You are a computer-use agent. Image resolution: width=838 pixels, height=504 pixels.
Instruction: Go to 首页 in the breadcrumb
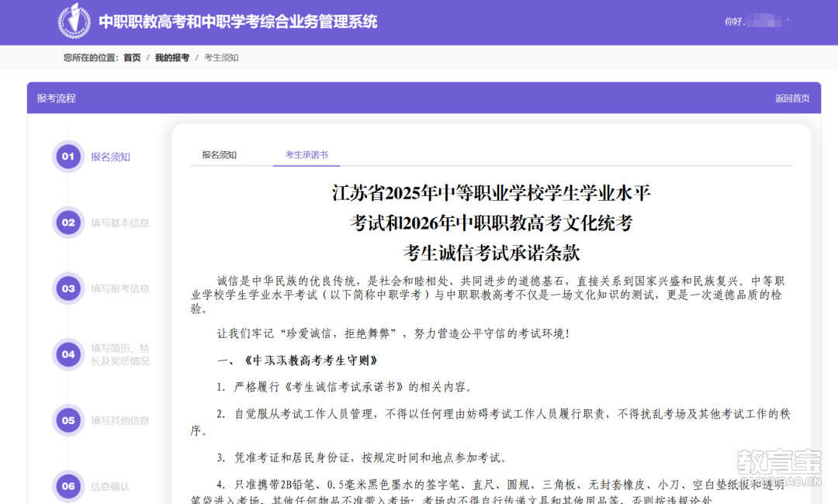pos(132,57)
